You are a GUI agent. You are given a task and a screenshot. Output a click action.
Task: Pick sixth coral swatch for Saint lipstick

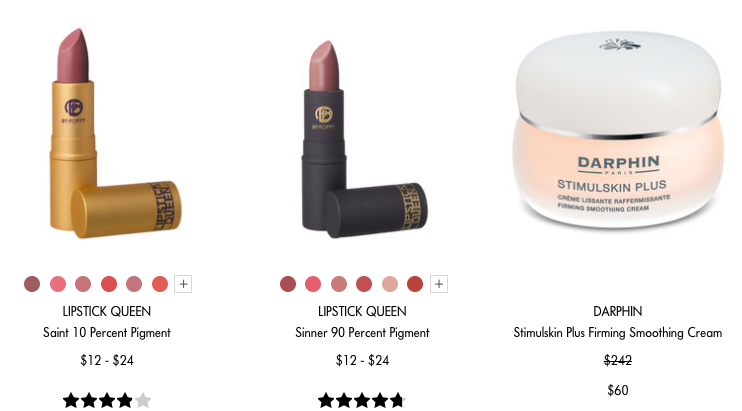159,284
